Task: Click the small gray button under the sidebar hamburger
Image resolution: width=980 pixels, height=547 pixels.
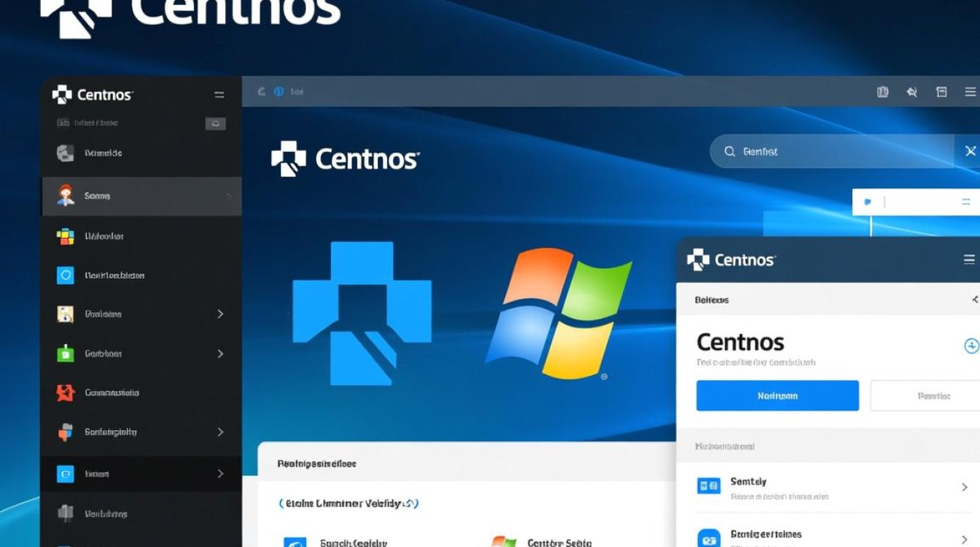Action: click(215, 124)
